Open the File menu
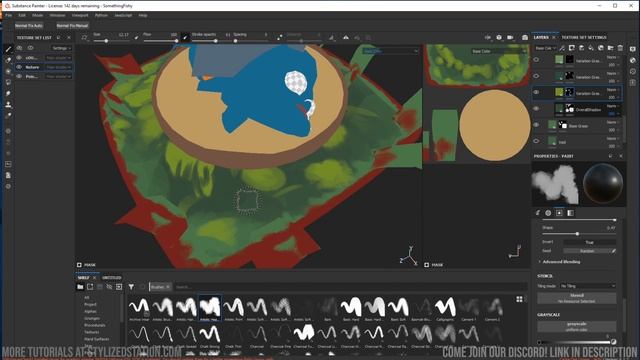 [8, 15]
